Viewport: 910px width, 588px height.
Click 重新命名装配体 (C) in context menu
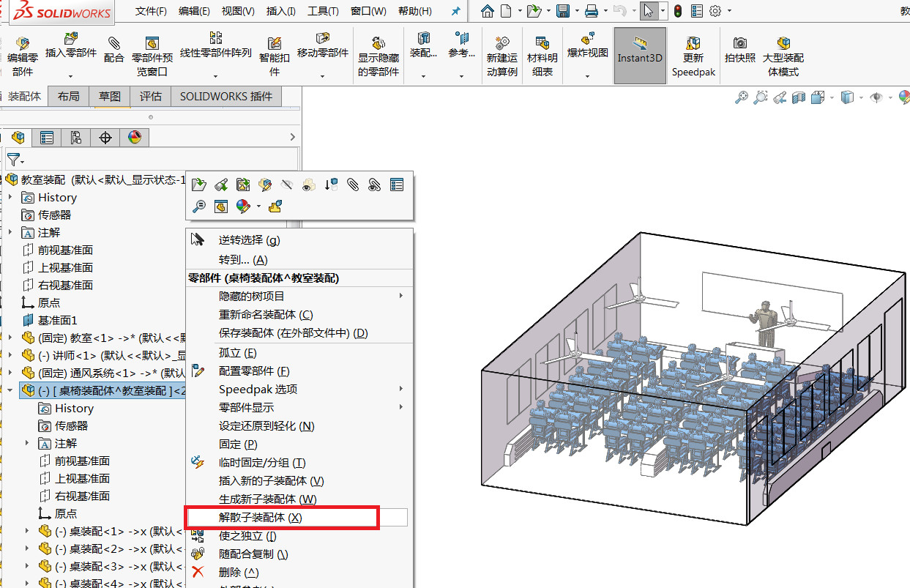pyautogui.click(x=266, y=314)
